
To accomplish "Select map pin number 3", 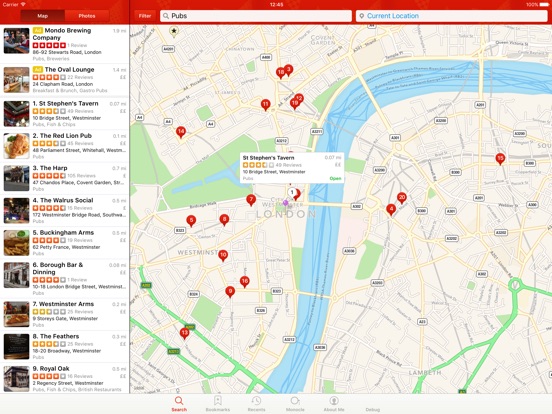I will 288,70.
